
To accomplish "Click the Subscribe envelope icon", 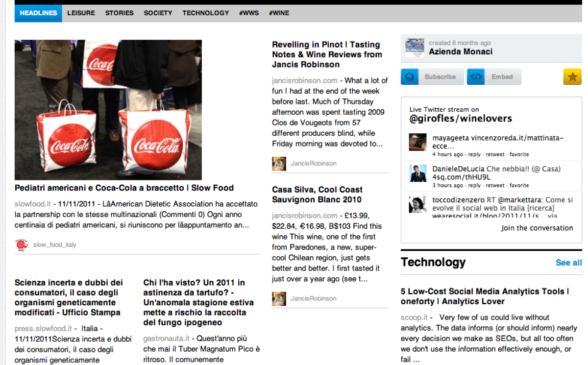I will (410, 77).
